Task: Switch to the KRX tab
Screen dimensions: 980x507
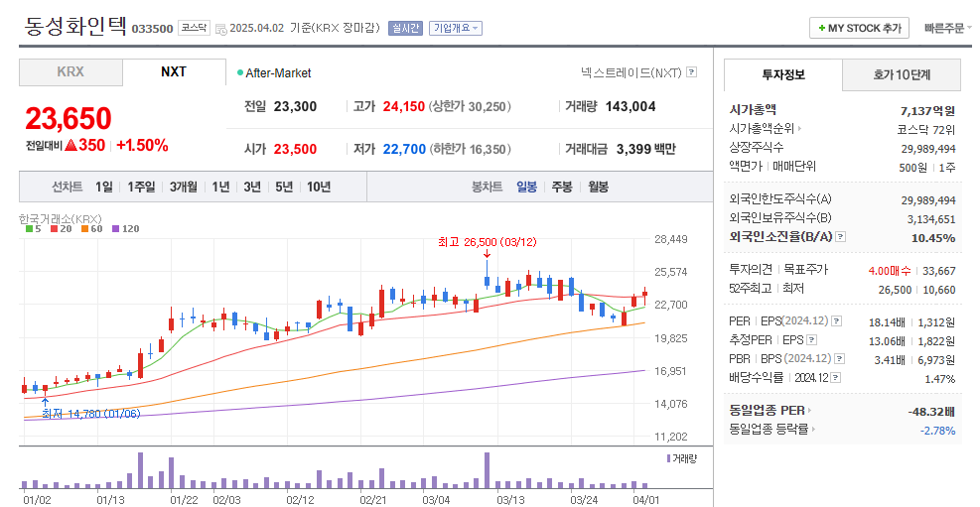Action: click(70, 72)
